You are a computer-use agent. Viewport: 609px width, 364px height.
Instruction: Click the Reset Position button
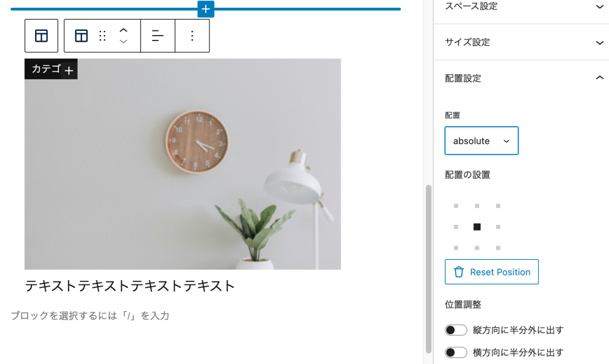pos(492,272)
